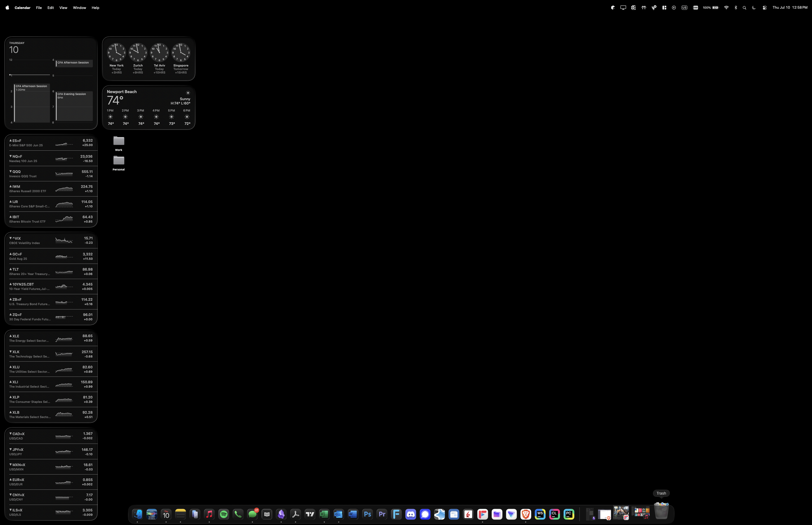
Task: Open Control Center from the menu bar
Action: 764,8
